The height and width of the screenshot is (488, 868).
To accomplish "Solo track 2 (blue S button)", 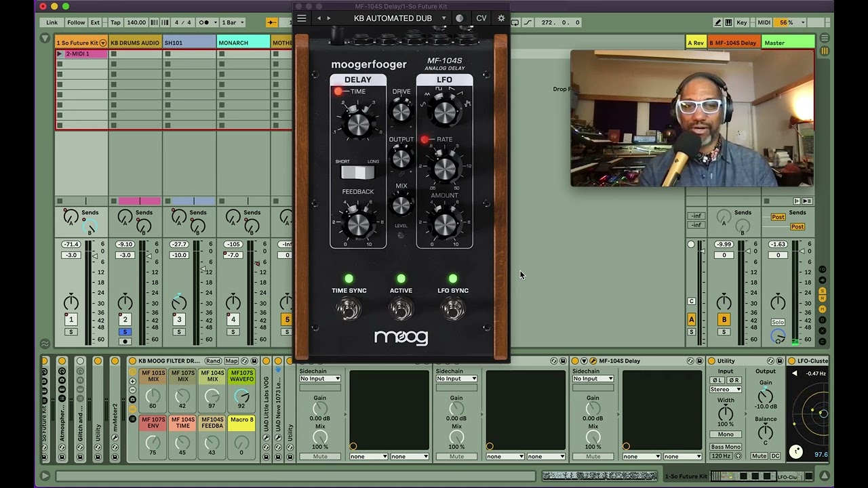I will (125, 332).
